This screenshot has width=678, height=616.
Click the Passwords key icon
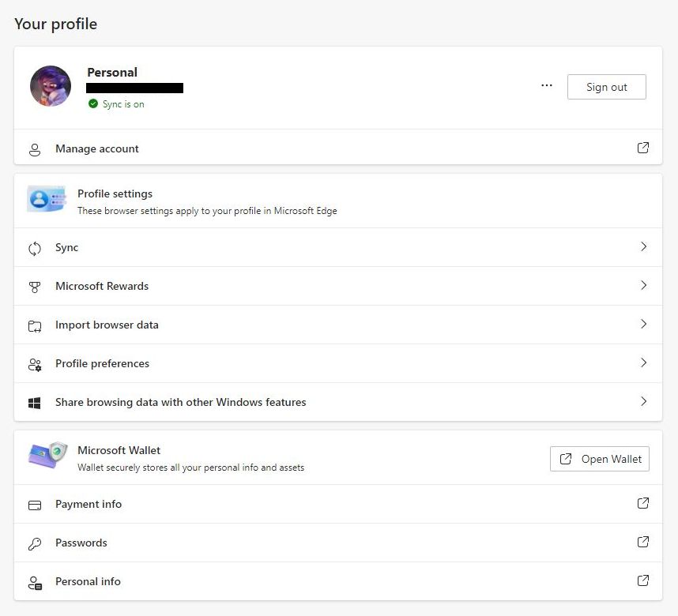[x=35, y=544]
